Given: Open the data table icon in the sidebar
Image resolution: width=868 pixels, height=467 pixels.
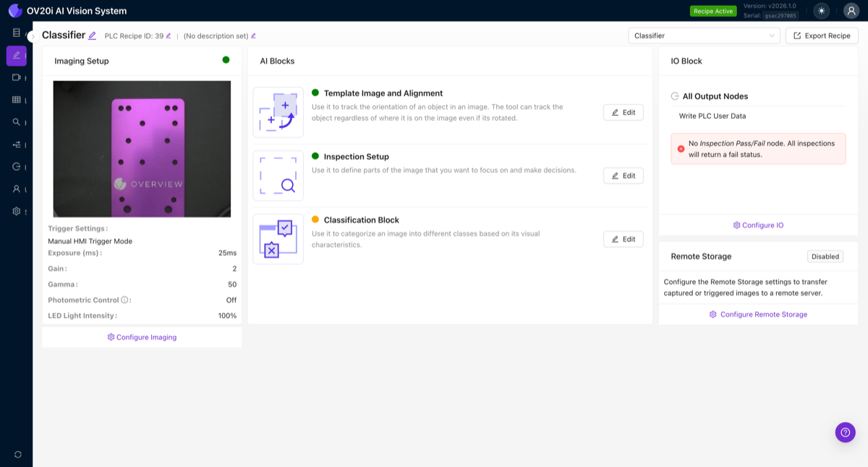Looking at the screenshot, I should point(16,100).
